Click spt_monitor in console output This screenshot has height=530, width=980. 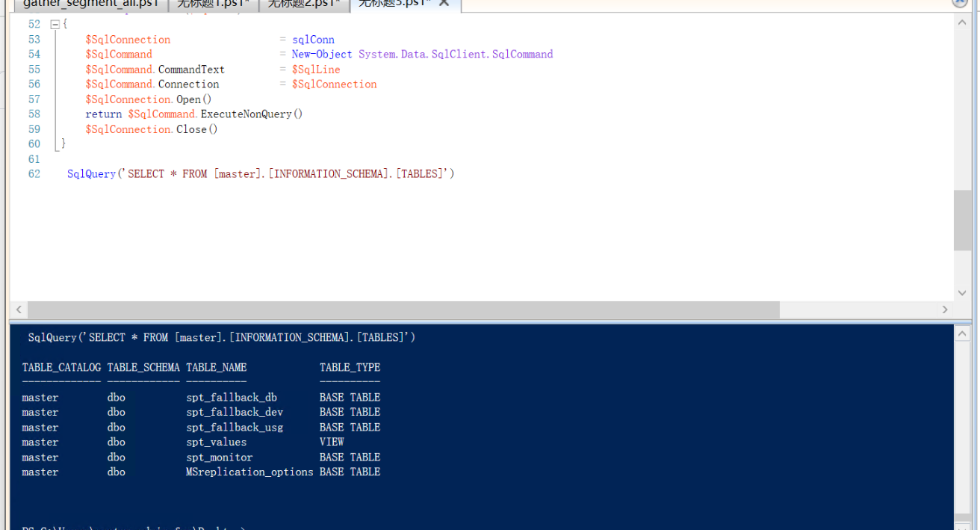(x=220, y=457)
